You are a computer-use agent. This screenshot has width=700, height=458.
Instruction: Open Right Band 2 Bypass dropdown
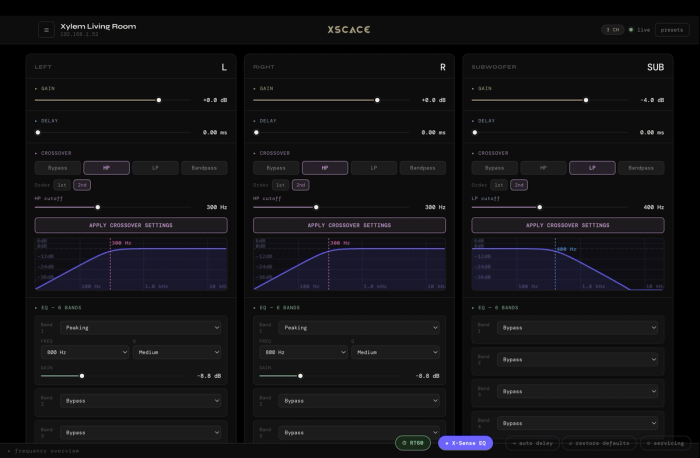359,401
